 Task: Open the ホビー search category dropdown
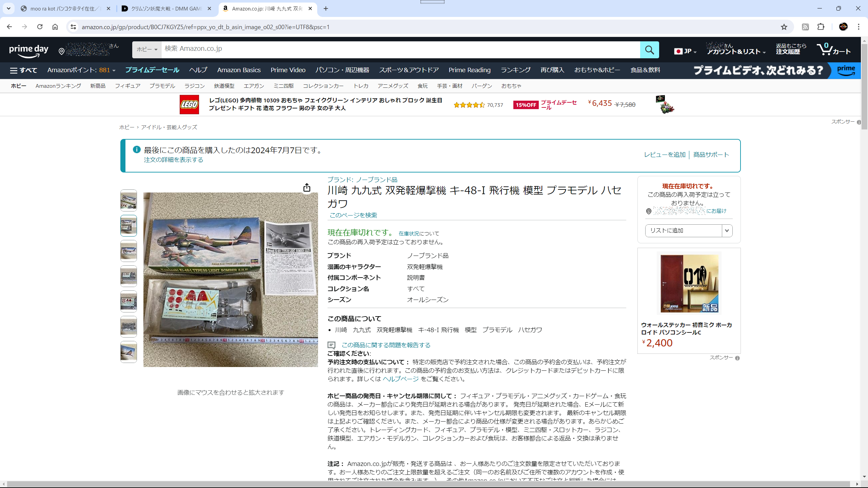tap(147, 49)
